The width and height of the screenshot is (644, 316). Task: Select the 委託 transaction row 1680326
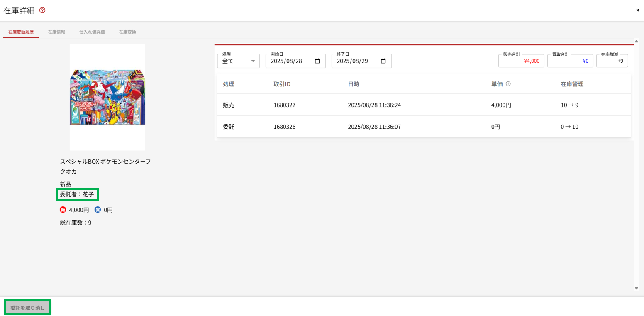pos(423,127)
